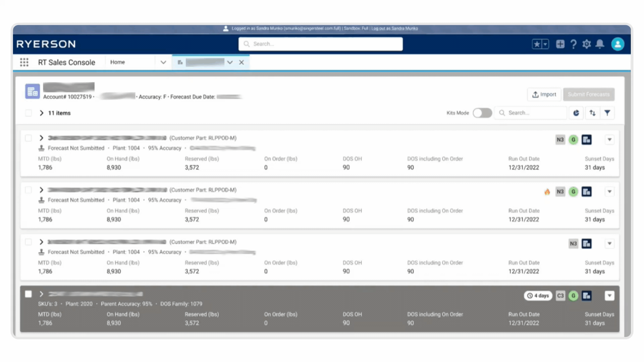Tick the checkbox on the card without G badge

pyautogui.click(x=29, y=242)
